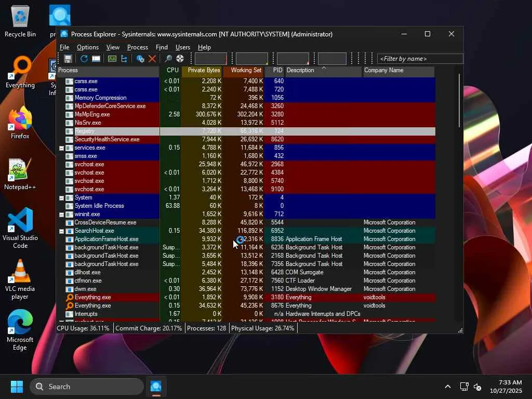Click the Refresh Now toolbar icon
Image resolution: width=532 pixels, height=399 pixels.
pyautogui.click(x=84, y=59)
